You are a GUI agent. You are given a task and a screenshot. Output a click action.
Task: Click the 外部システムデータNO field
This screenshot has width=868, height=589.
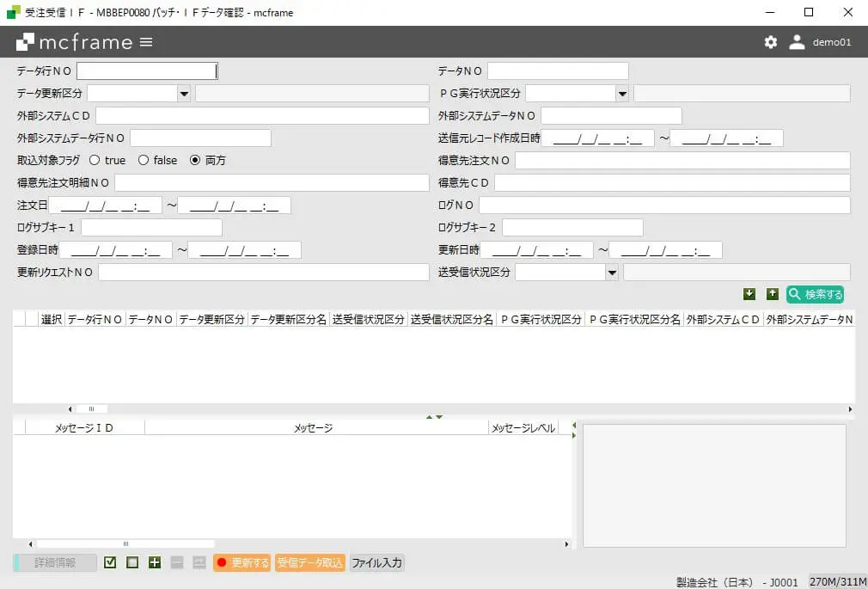pos(612,116)
